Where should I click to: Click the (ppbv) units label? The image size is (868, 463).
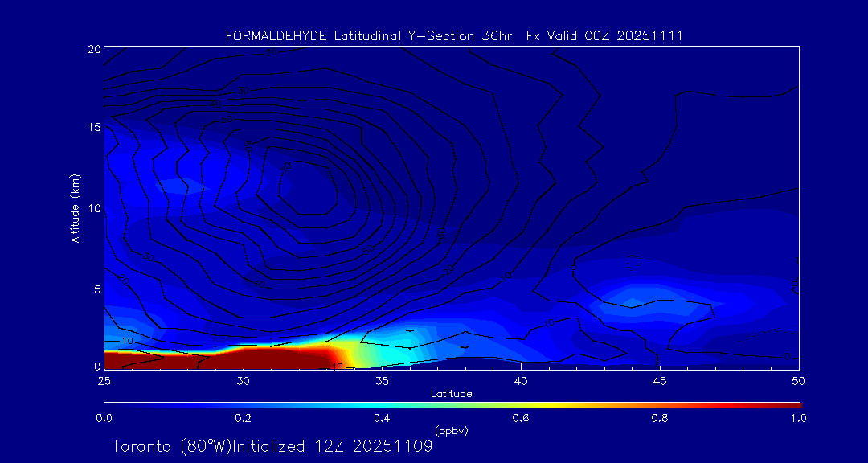coord(451,431)
